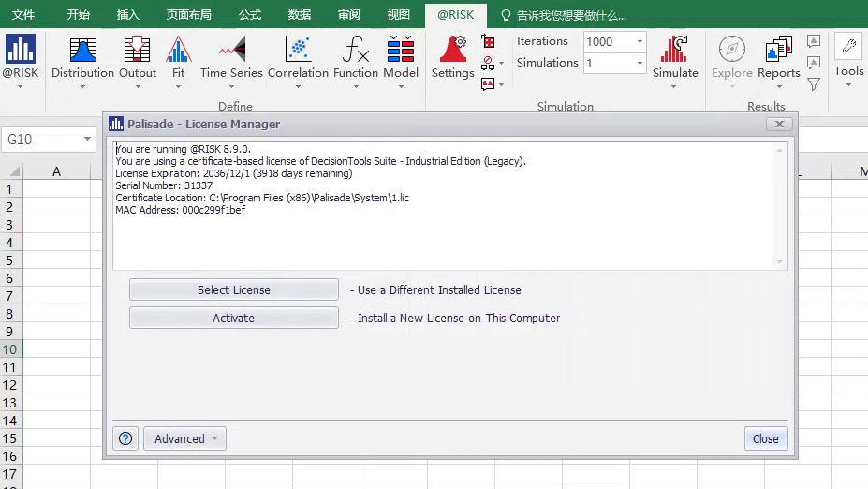The width and height of the screenshot is (868, 489).
Task: Click the demo mode speech-bubble icon
Action: pyautogui.click(x=488, y=84)
